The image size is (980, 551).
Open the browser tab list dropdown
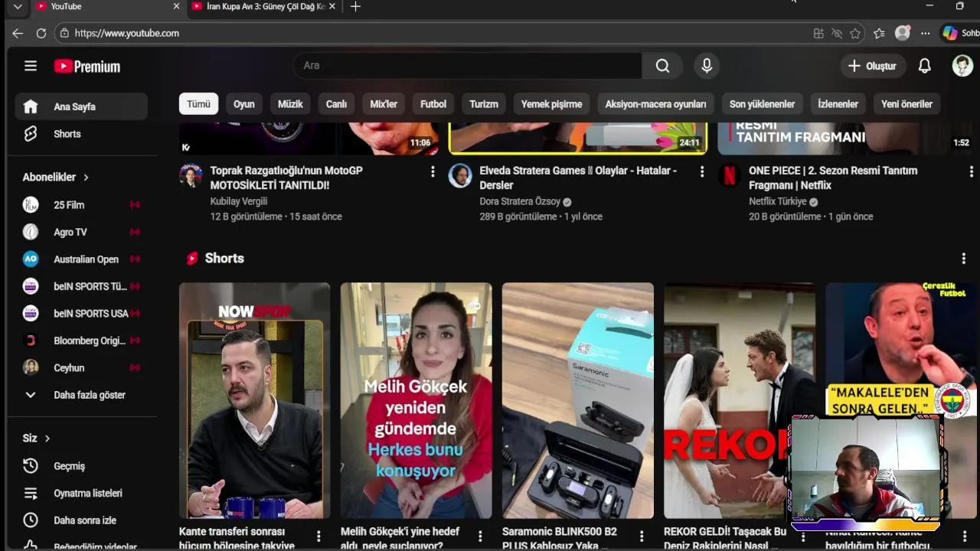[18, 6]
